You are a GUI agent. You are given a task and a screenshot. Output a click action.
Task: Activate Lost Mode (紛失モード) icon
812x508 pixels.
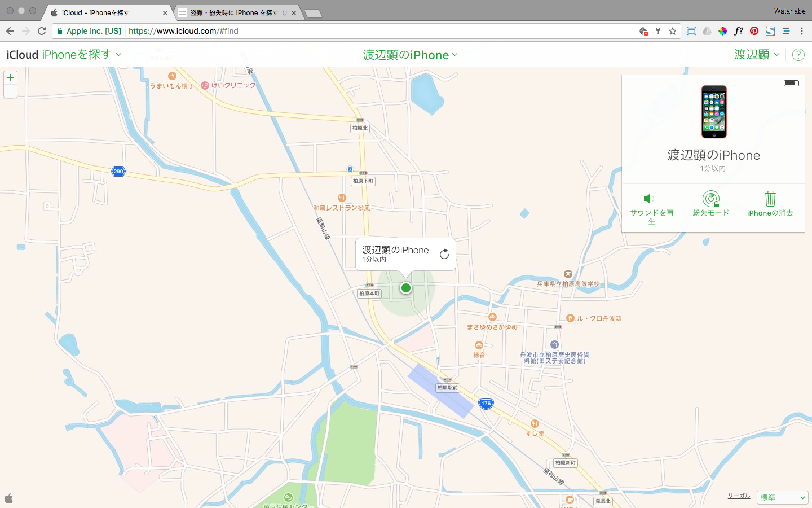[711, 199]
